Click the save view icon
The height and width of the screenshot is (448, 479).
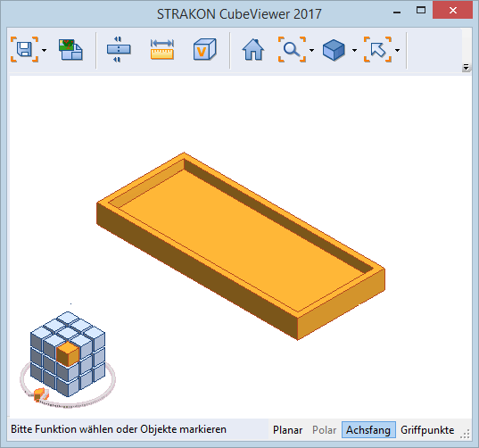(x=24, y=50)
